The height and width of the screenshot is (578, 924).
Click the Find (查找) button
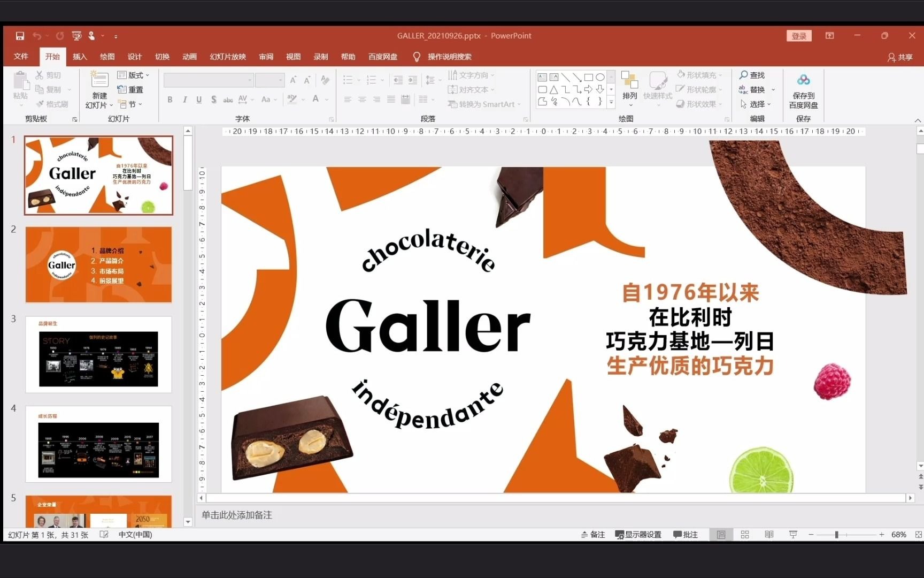[752, 75]
